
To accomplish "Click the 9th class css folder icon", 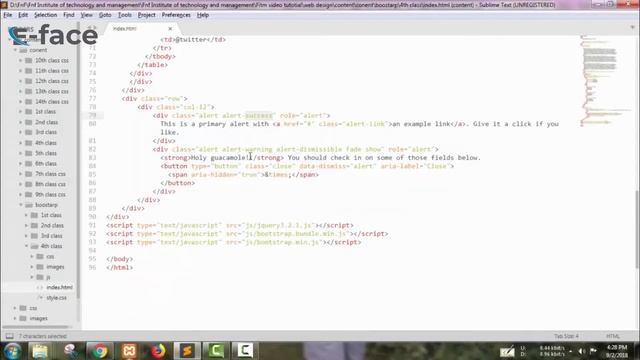I will (x=29, y=195).
